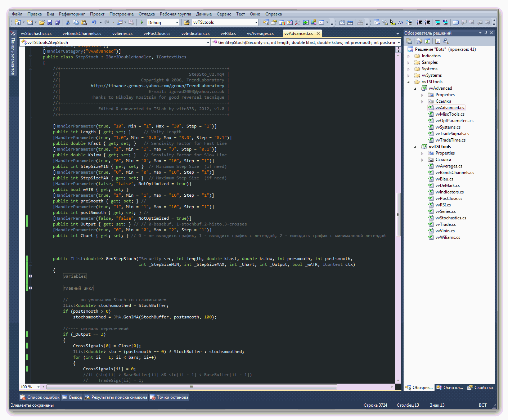The width and height of the screenshot is (508, 420).
Task: Pin the Solution Explorer panel with the pushpin
Action: pyautogui.click(x=486, y=33)
